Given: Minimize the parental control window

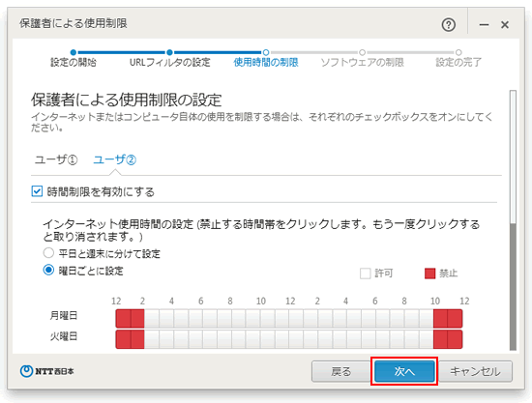Looking at the screenshot, I should (484, 25).
